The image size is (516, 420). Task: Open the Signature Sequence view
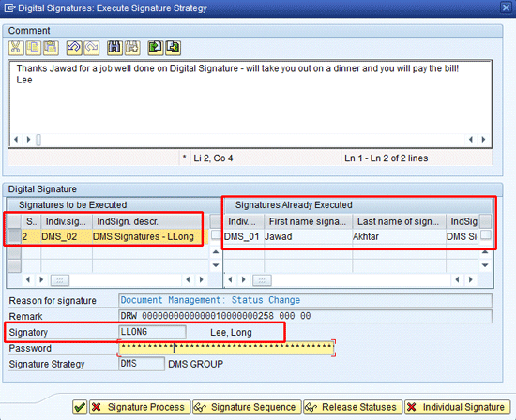pyautogui.click(x=247, y=407)
